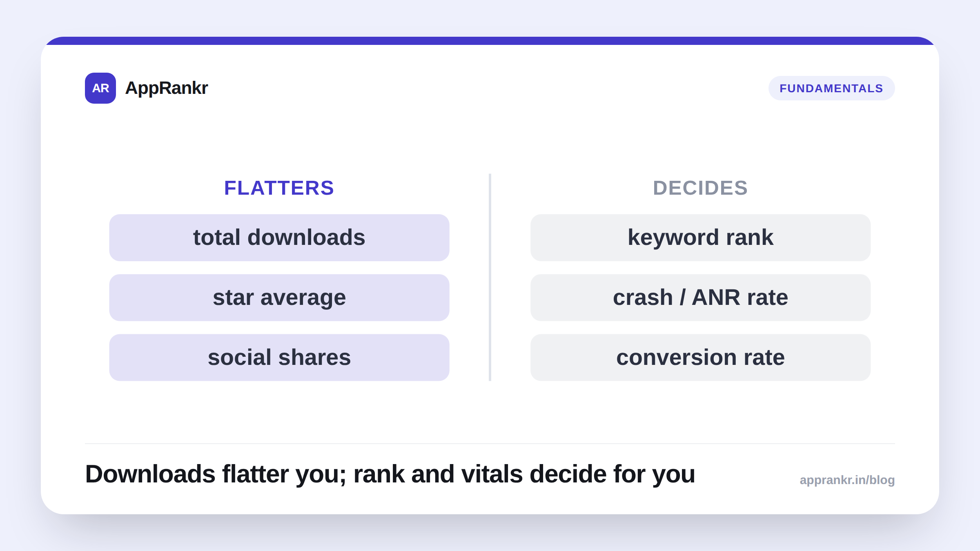The height and width of the screenshot is (551, 980).
Task: Select the social shares pill
Action: tap(279, 358)
